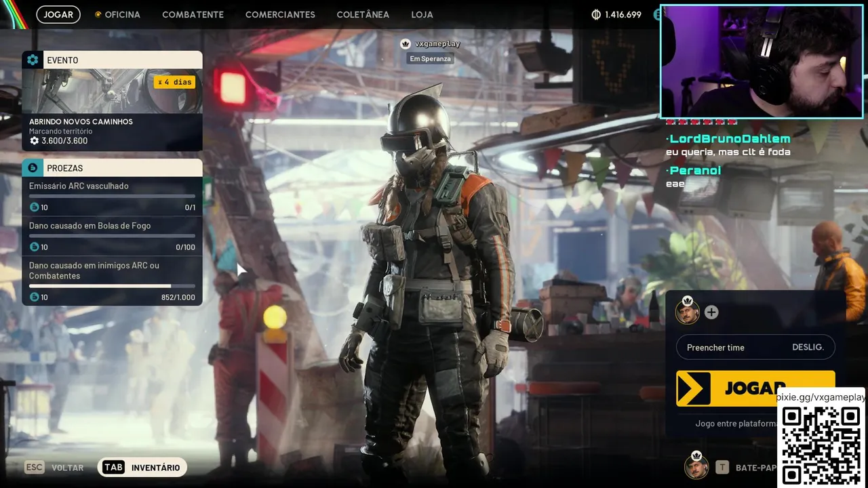Switch to the COMBATENTE tab
Screen dimensions: 868x488
pos(193,14)
